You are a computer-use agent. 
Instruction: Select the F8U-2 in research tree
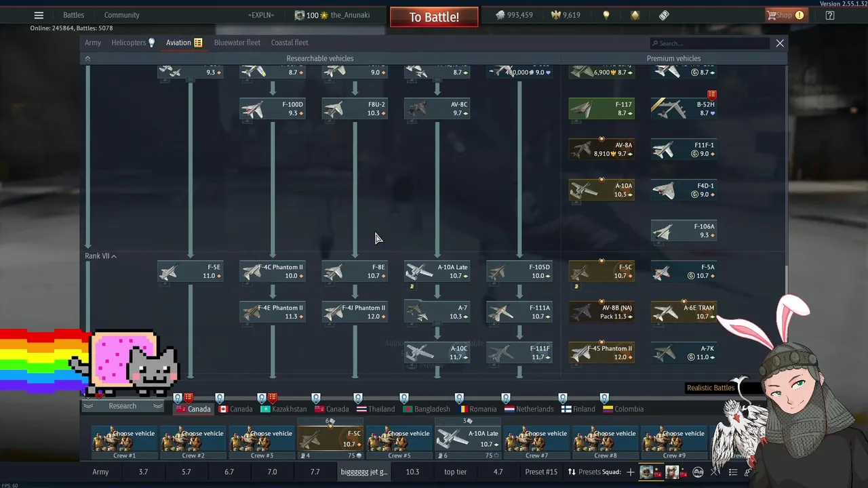pos(355,108)
